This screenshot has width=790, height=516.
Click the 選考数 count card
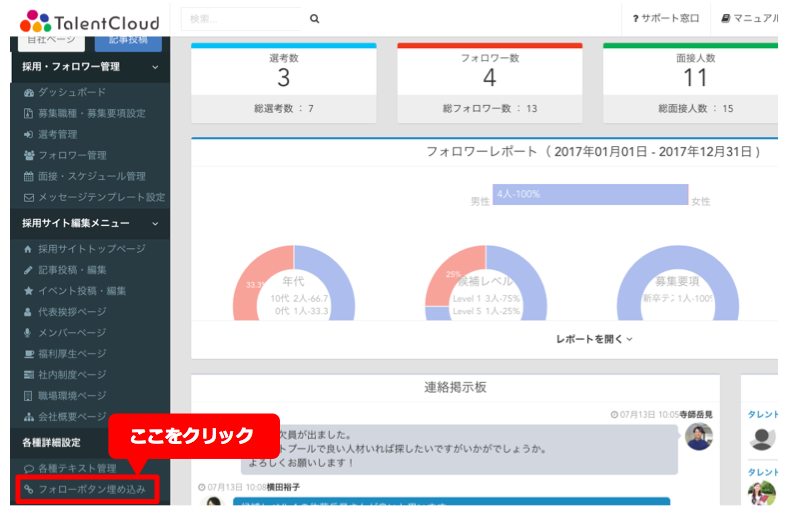coord(284,83)
